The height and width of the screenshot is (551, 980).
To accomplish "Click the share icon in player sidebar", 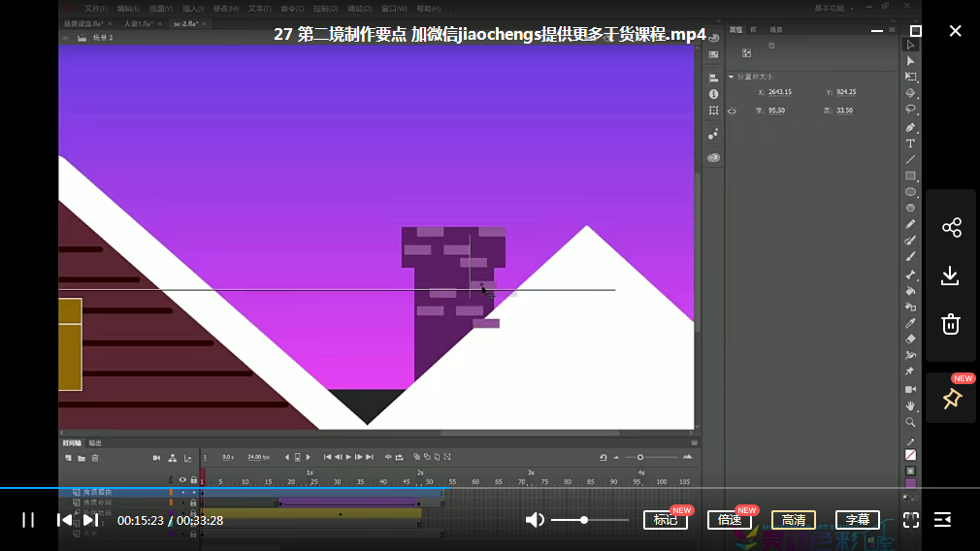I will 951,227.
